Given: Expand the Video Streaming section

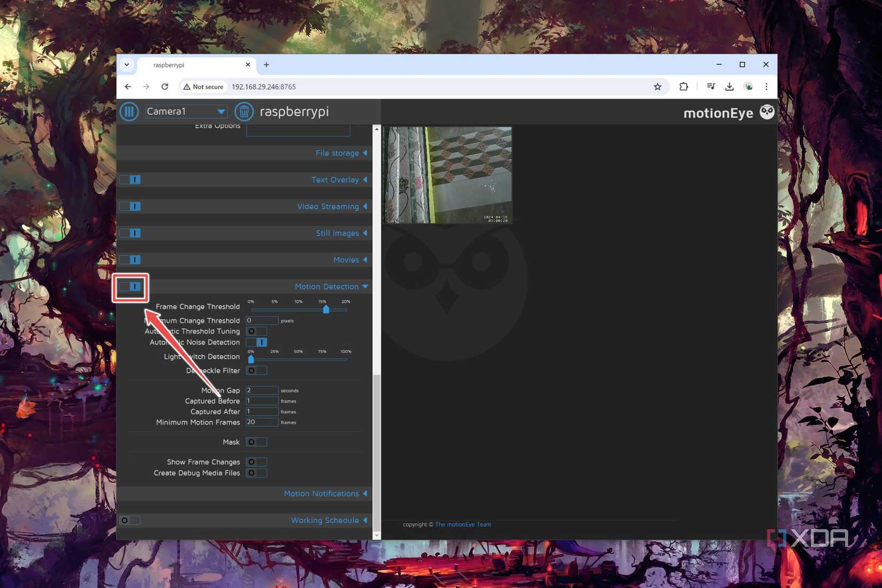Looking at the screenshot, I should pos(332,206).
